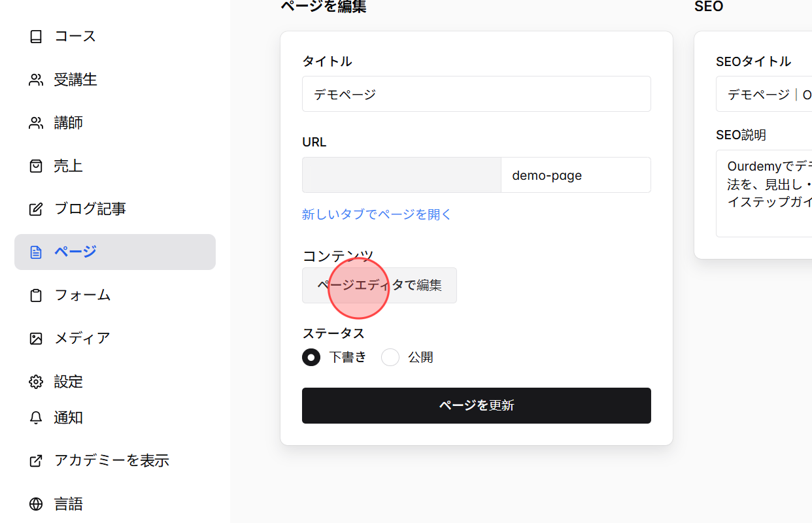
Task: Click the demo-page URL slug field
Action: click(575, 175)
